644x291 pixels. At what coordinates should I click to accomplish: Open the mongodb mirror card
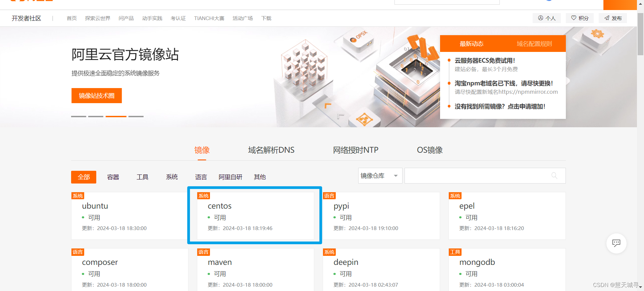click(507, 270)
